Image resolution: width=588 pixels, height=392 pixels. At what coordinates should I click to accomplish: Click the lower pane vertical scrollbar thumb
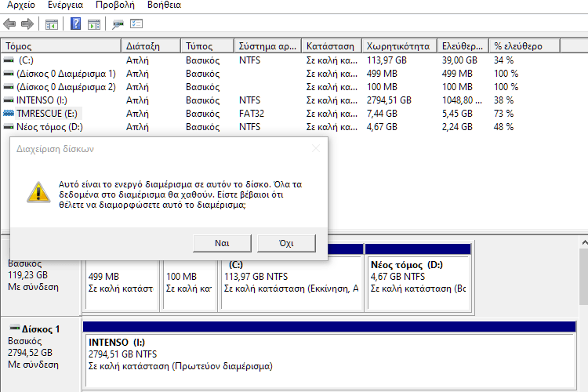(x=584, y=277)
